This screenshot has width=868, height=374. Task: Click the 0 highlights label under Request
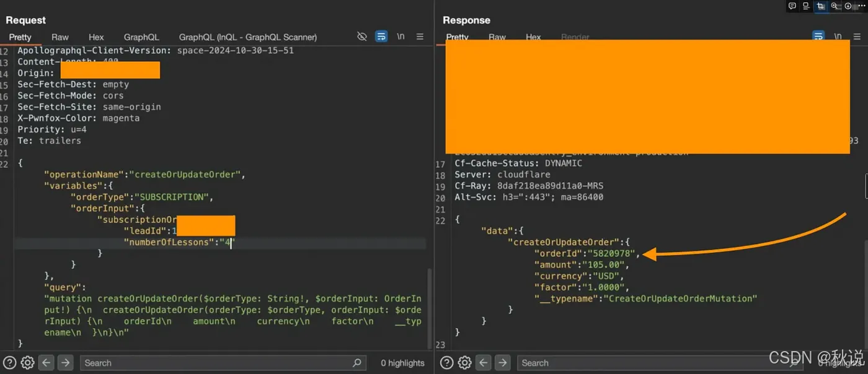click(402, 363)
